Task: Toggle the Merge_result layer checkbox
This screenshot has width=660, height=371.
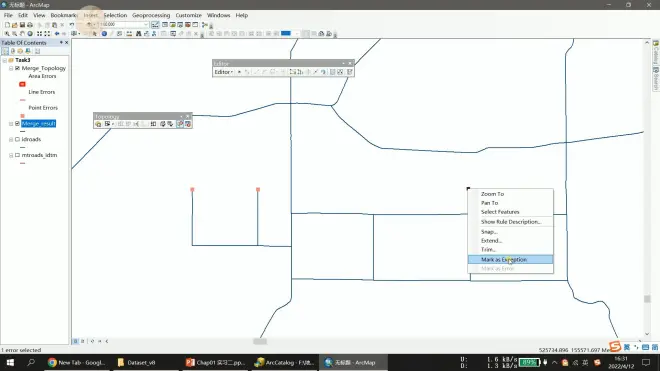Action: coord(17,123)
